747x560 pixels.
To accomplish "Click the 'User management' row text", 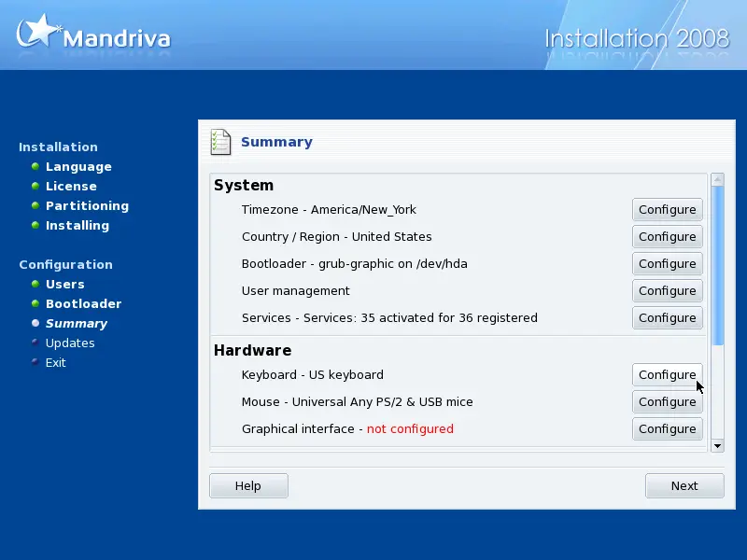I will coord(295,291).
